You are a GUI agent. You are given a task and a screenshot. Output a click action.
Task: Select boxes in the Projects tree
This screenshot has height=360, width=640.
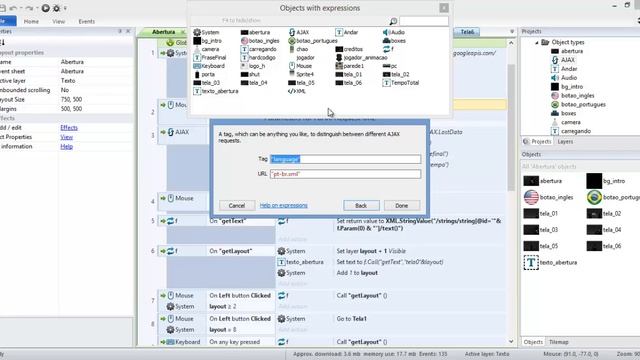(x=564, y=113)
